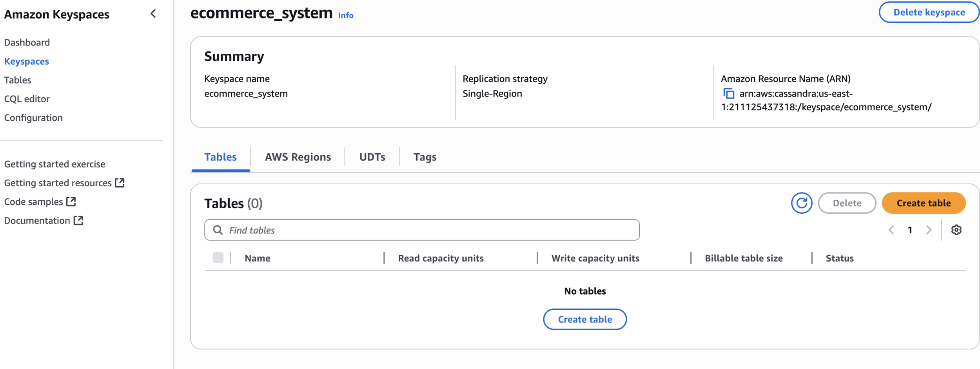980x369 pixels.
Task: Copy the keyspace ARN to clipboard
Action: pos(728,94)
